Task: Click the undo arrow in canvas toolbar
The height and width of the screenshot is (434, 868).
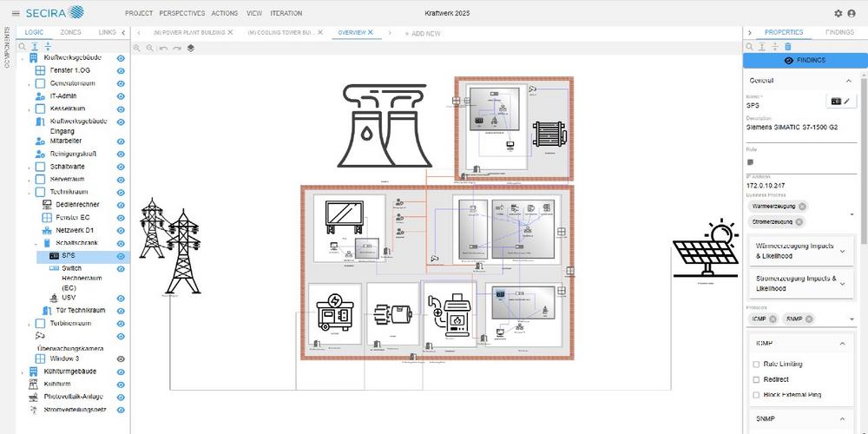Action: coord(163,48)
